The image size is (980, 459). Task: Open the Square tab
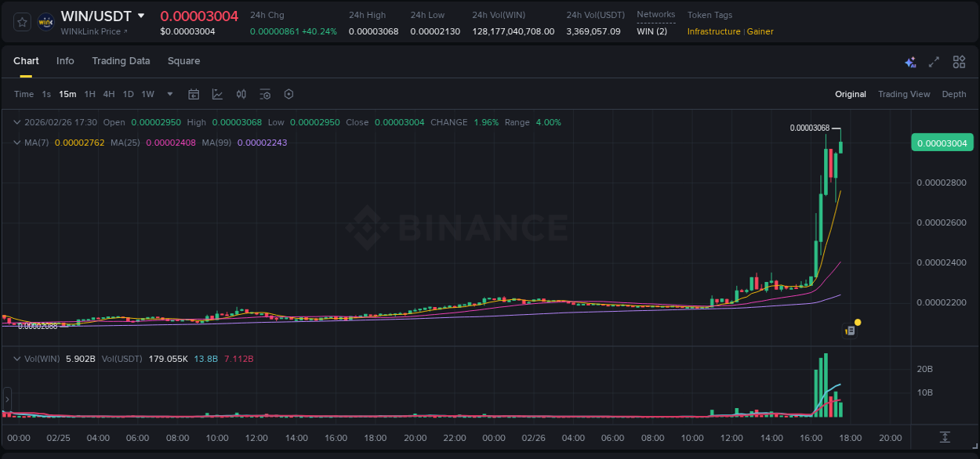[x=183, y=61]
